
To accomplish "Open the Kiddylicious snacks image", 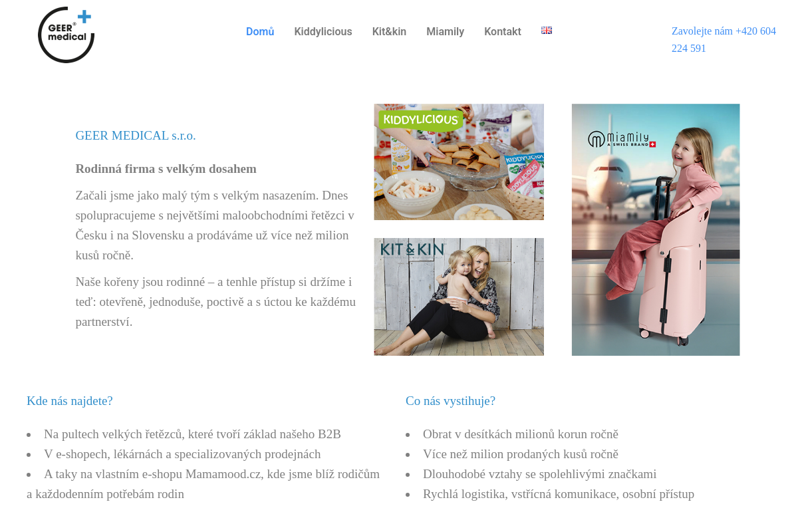I will coord(459,162).
